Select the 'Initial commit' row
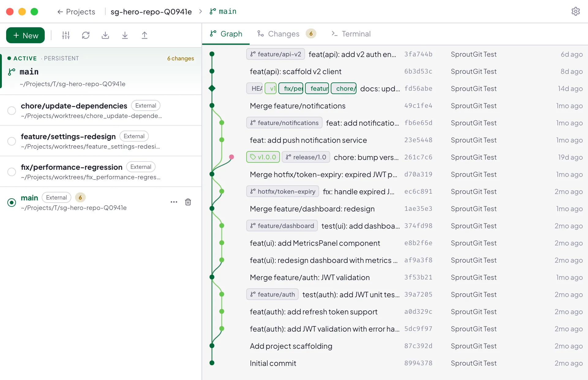Viewport: 588px width, 380px height. [x=395, y=363]
